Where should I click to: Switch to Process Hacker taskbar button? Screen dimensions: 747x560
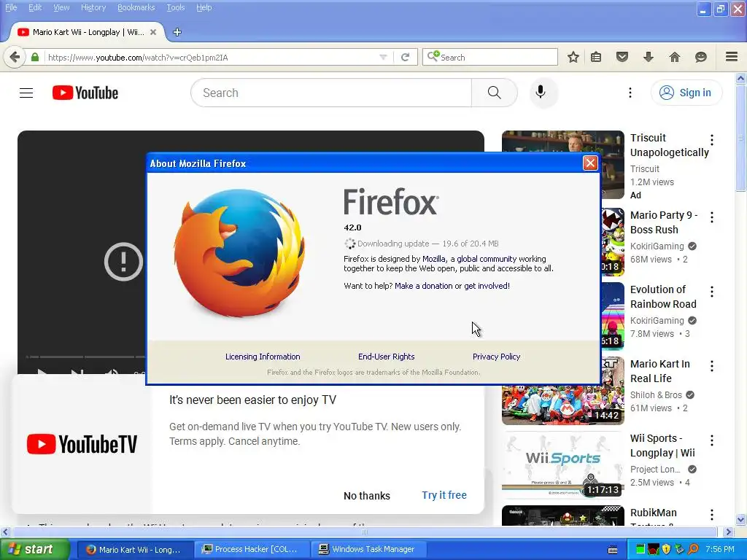click(x=252, y=550)
